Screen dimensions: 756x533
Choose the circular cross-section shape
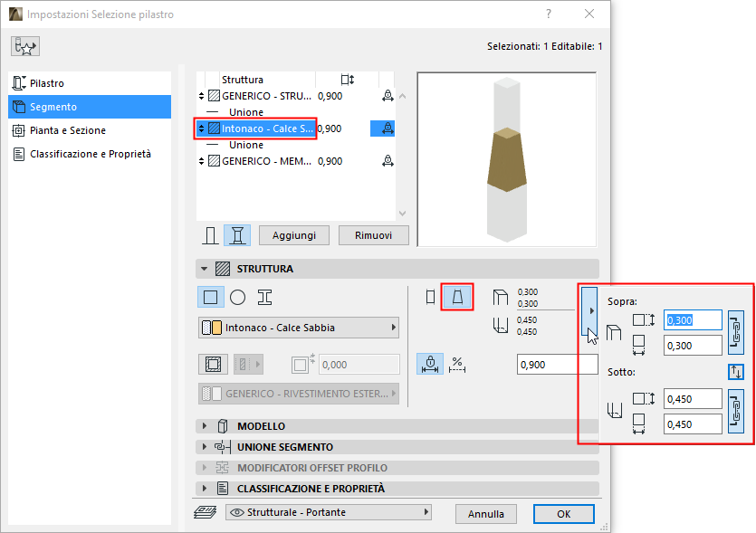click(237, 297)
